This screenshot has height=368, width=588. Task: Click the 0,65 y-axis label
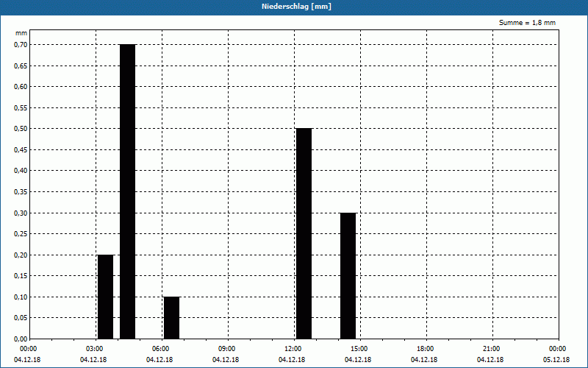21,66
